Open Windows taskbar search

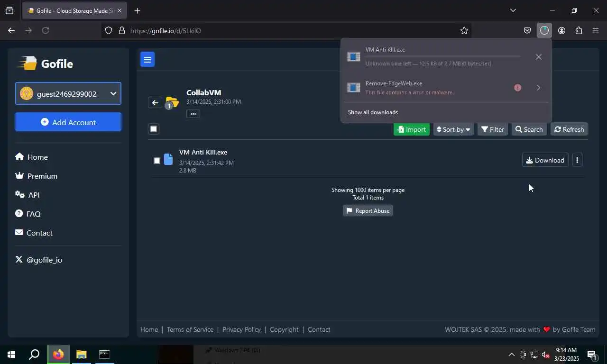click(34, 355)
